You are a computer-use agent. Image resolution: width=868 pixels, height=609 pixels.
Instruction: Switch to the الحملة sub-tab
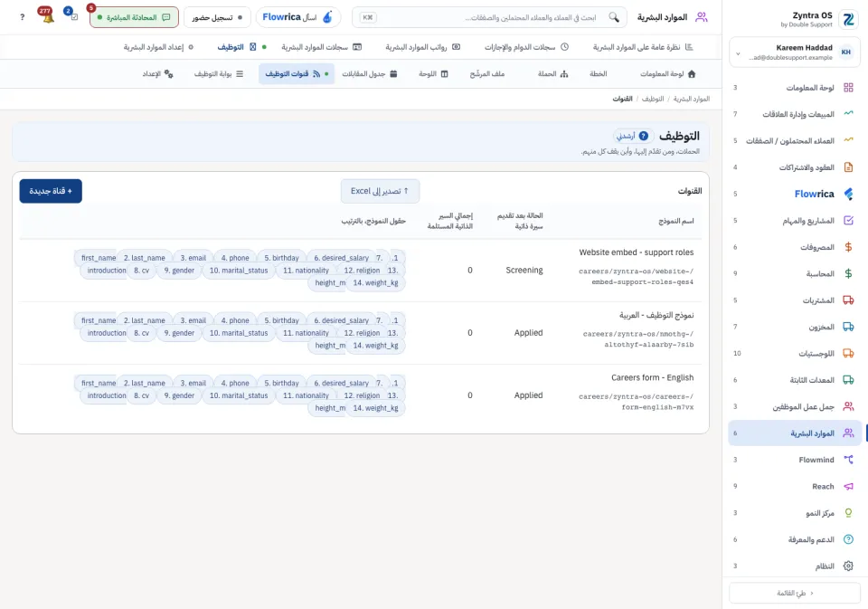(553, 73)
